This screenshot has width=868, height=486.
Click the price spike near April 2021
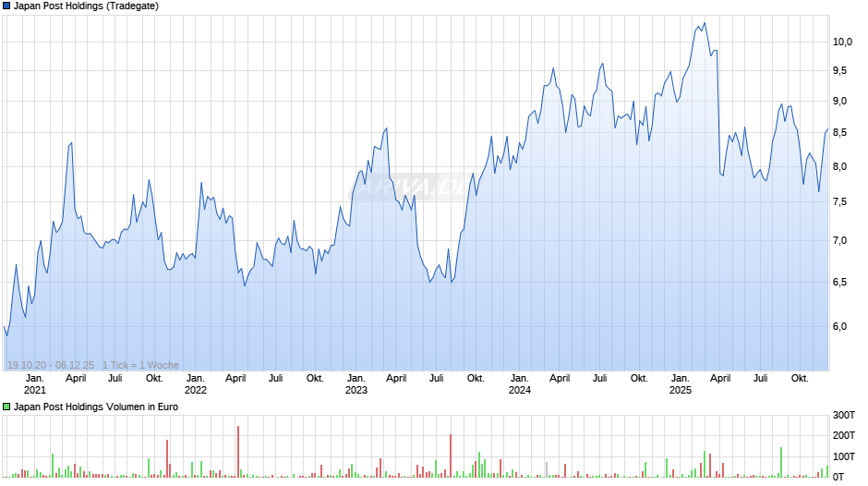(71, 143)
